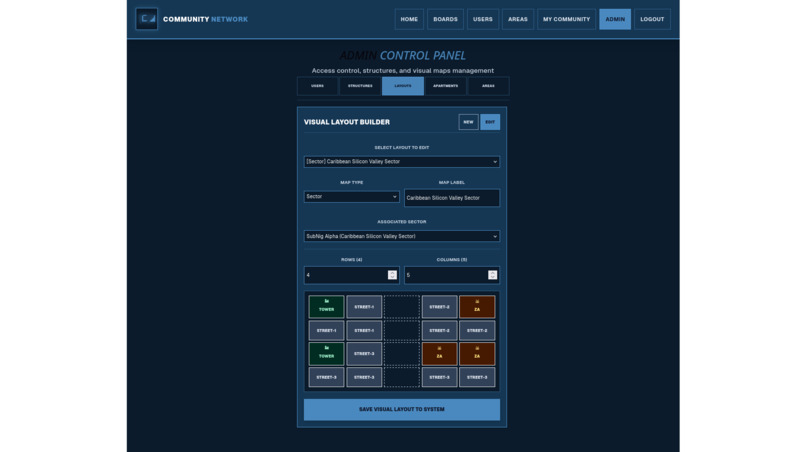The width and height of the screenshot is (806, 452).
Task: Click the empty dashed cell in row two
Action: tap(402, 330)
